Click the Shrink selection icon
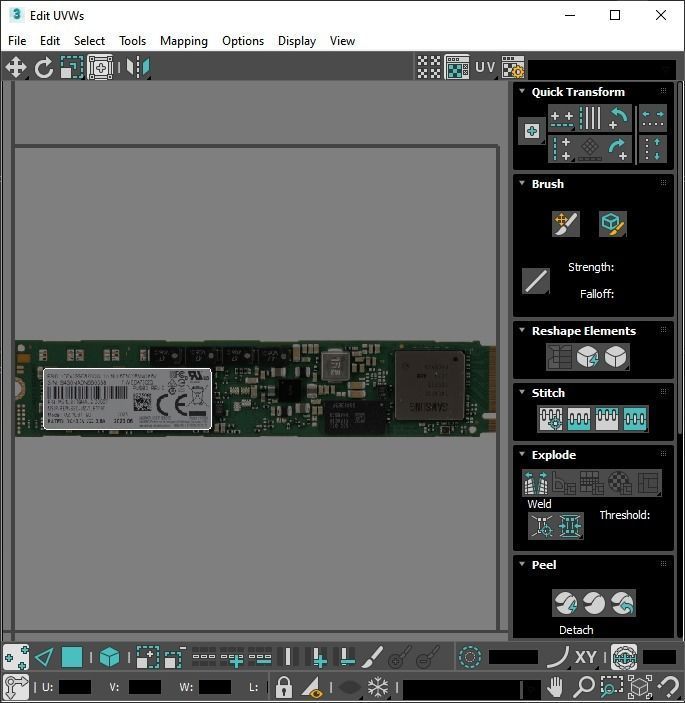This screenshot has width=685, height=703. coord(175,658)
